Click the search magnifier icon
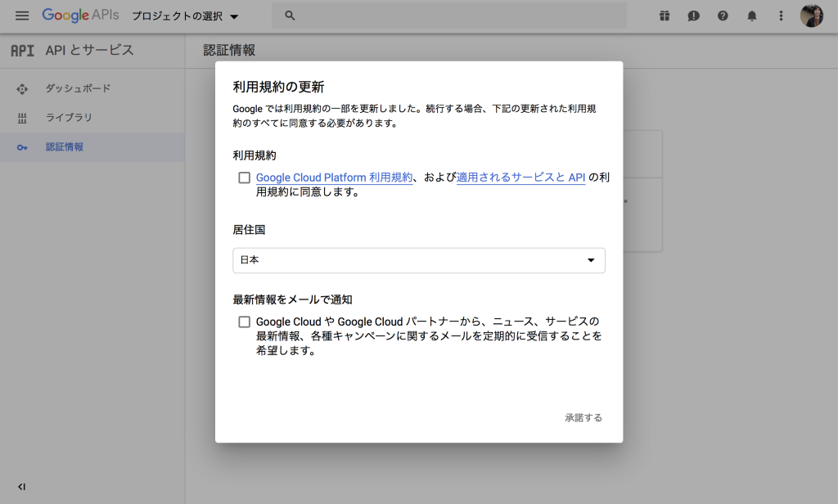This screenshot has height=504, width=838. pyautogui.click(x=290, y=16)
